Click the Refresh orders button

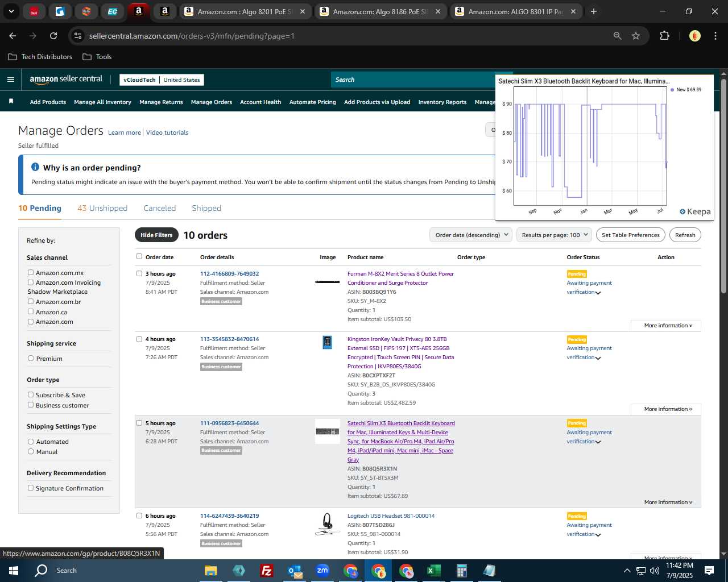(685, 235)
